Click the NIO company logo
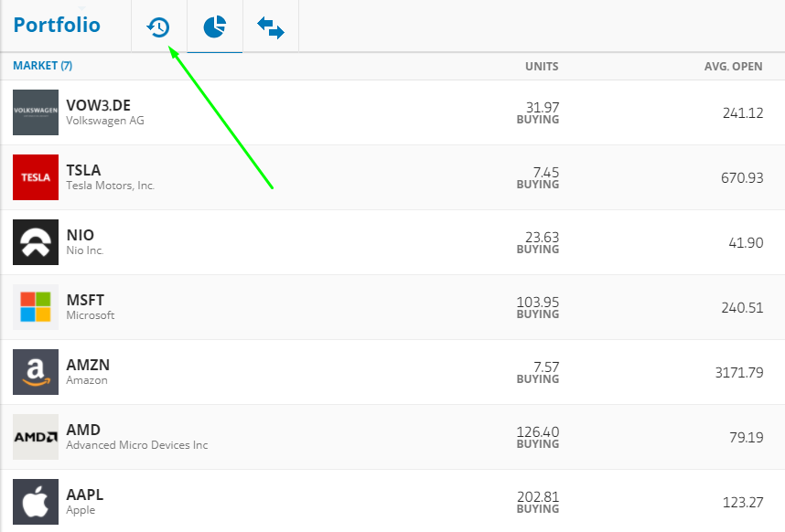 pyautogui.click(x=34, y=241)
